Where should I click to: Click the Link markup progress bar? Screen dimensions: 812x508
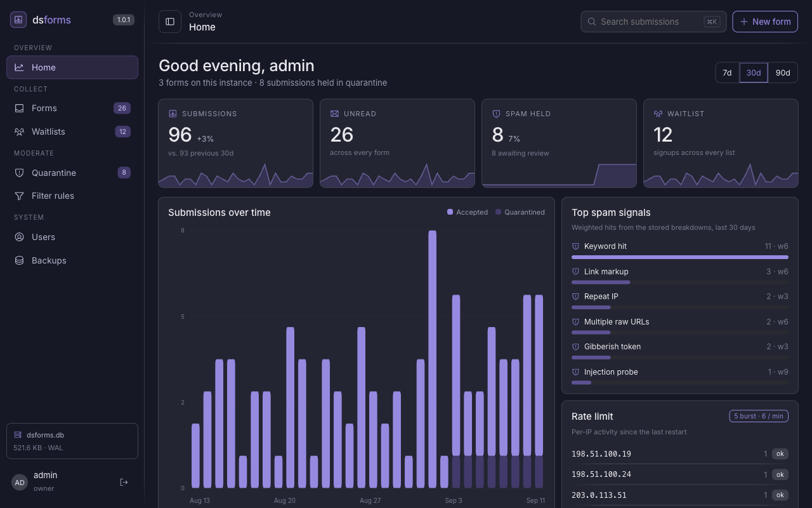point(680,282)
